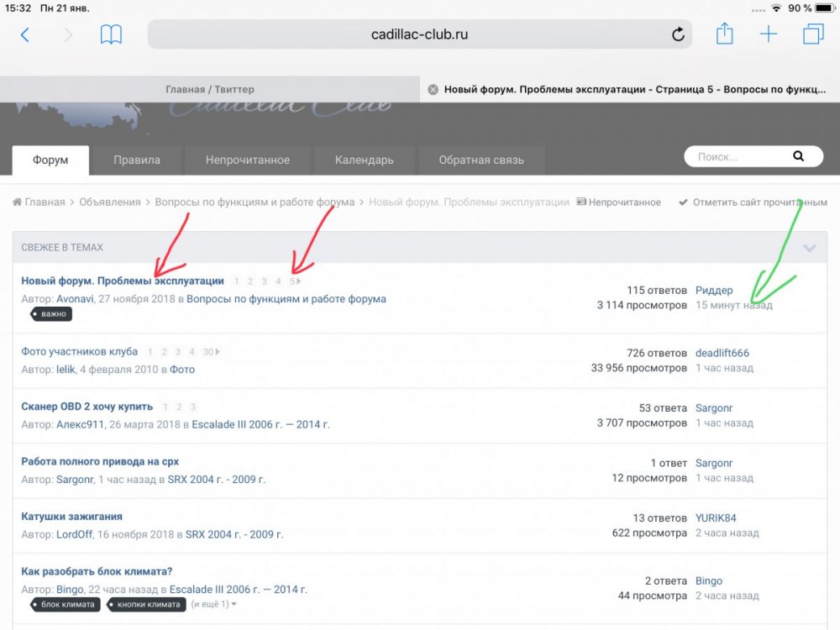The height and width of the screenshot is (630, 840).
Task: Click the magnifier search icon
Action: pos(798,156)
